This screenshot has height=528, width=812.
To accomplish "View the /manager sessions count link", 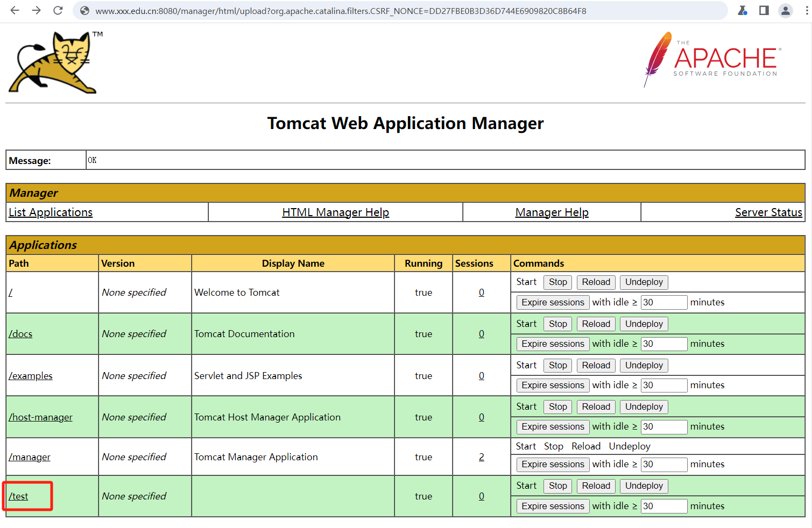I will pos(482,457).
